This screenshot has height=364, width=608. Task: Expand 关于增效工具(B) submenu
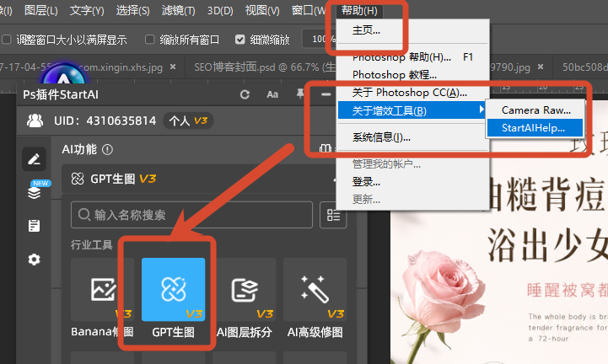412,111
